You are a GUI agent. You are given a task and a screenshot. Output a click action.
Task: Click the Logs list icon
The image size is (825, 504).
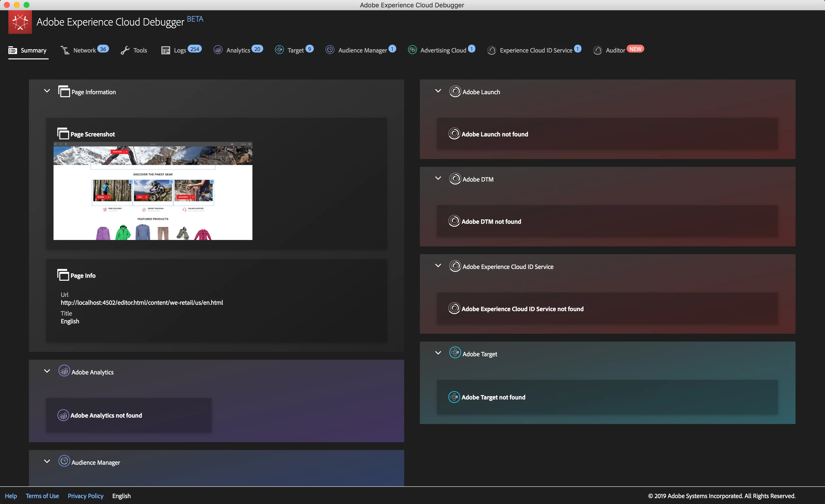pos(165,50)
